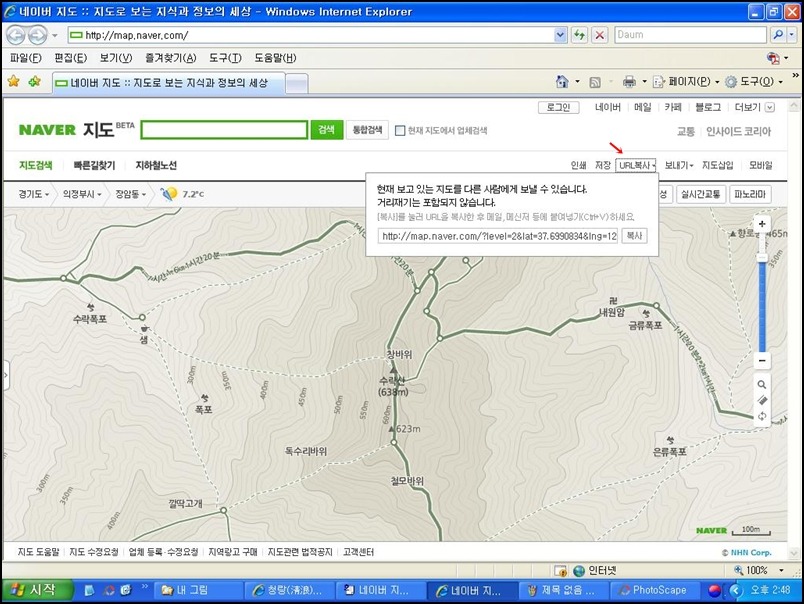Click the search magnifier next to Daum box

coord(778,35)
